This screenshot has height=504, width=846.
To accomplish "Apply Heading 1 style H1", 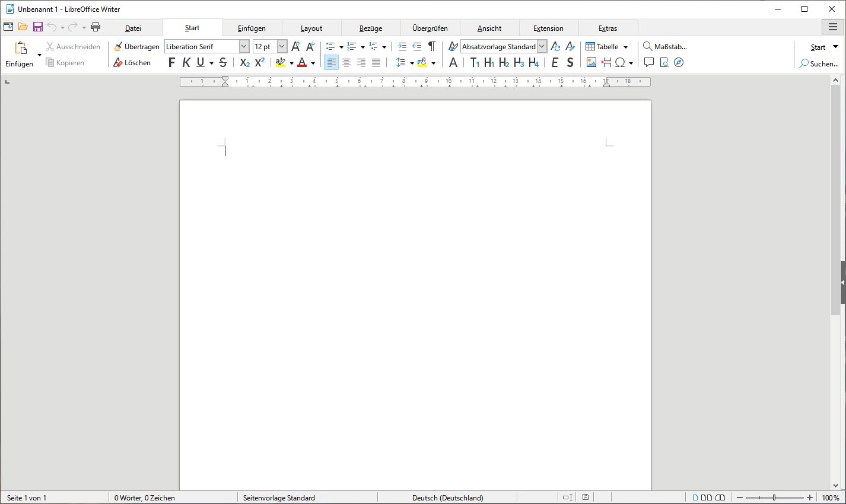I will [489, 62].
